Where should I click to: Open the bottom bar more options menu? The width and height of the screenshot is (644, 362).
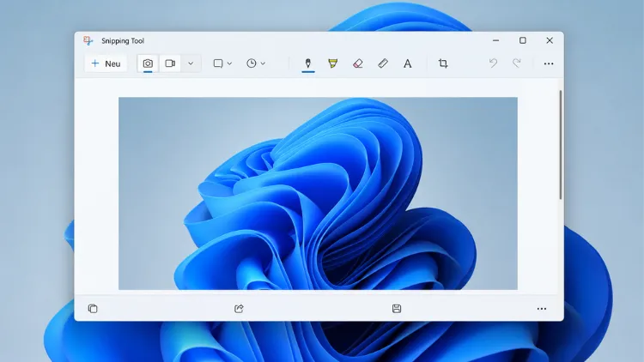pyautogui.click(x=542, y=309)
